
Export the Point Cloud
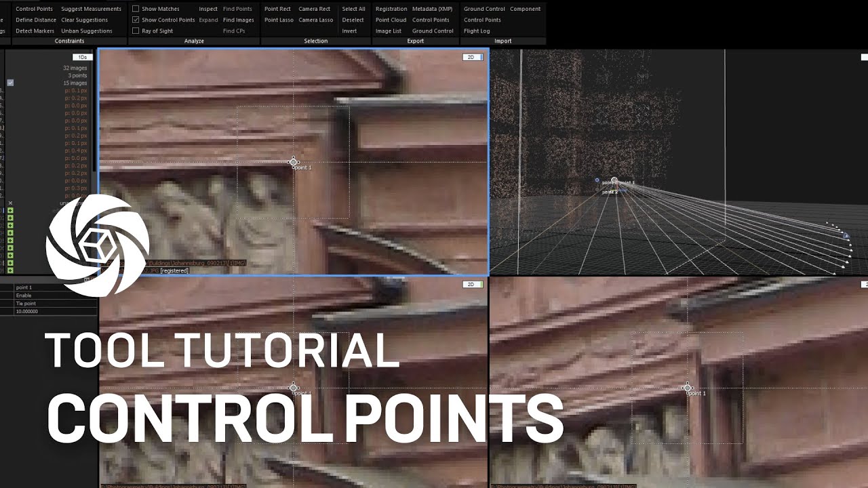coord(391,20)
